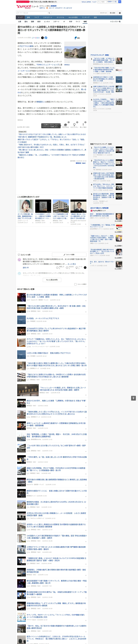
Task: Share article on X (black X icon)
Action: pyautogui.click(x=42, y=38)
